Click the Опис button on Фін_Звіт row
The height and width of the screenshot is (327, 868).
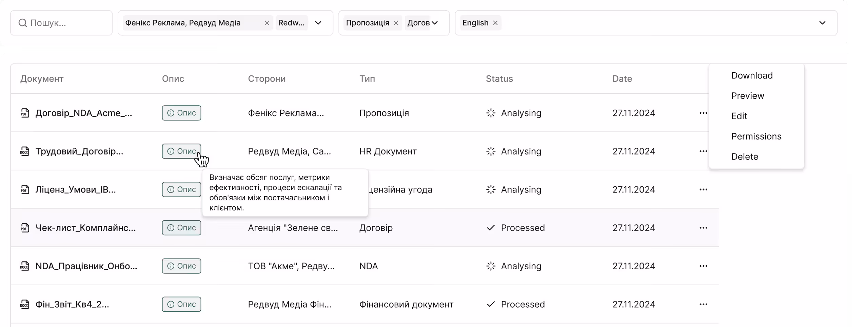(181, 304)
